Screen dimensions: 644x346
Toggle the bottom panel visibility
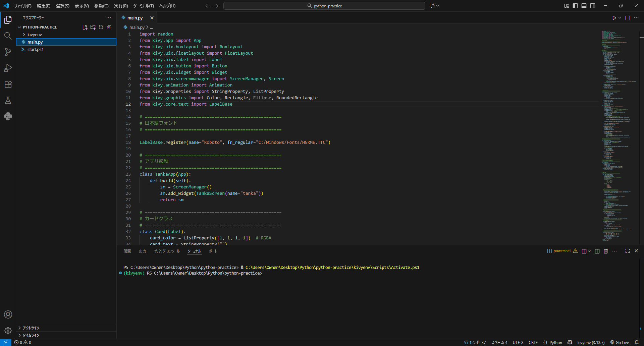tap(584, 6)
